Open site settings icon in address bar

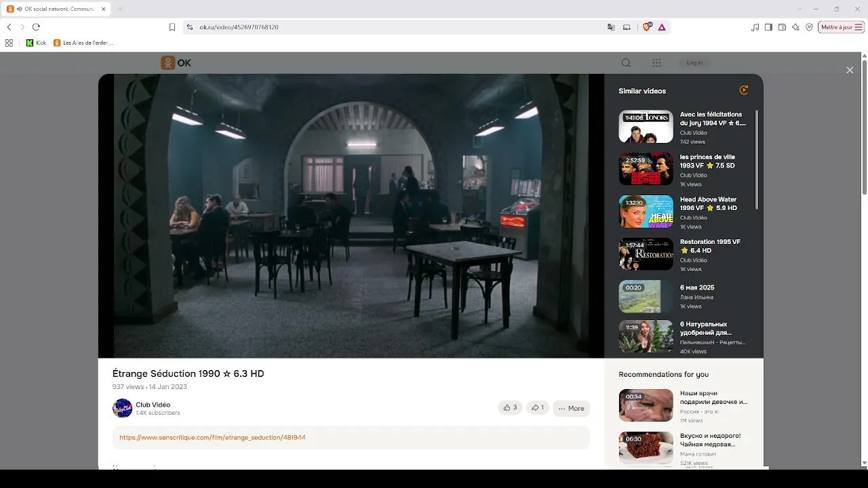[x=190, y=27]
